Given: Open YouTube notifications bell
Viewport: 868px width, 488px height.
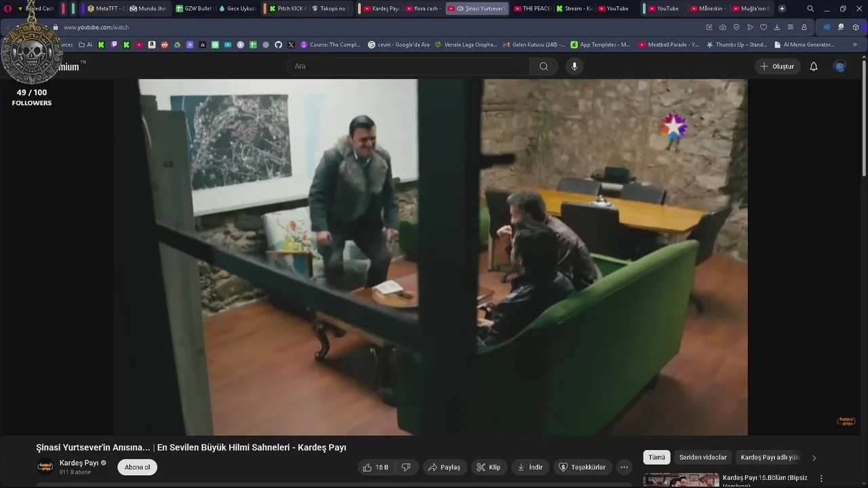Looking at the screenshot, I should click(x=814, y=66).
